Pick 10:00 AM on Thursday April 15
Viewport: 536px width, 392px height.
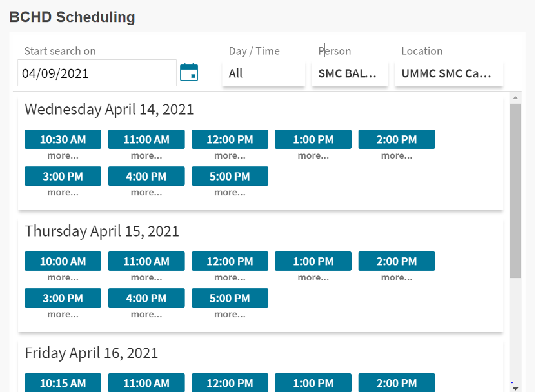pyautogui.click(x=63, y=261)
